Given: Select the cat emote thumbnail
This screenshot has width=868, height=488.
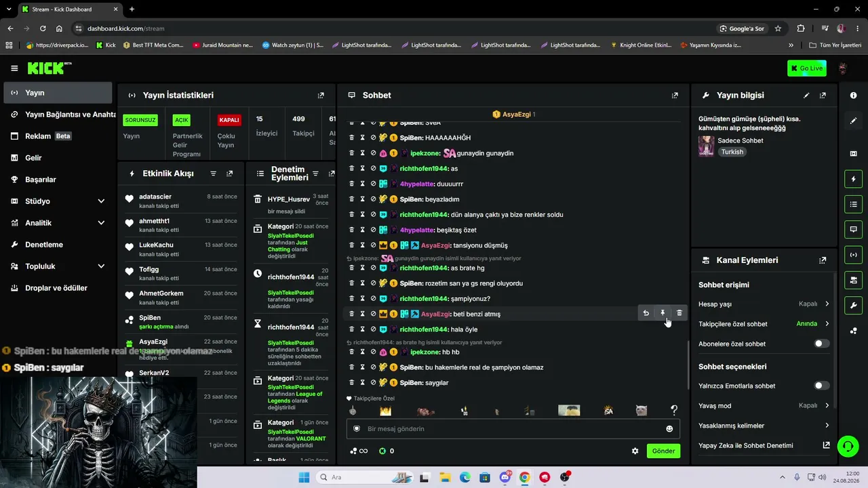Looking at the screenshot, I should [641, 411].
